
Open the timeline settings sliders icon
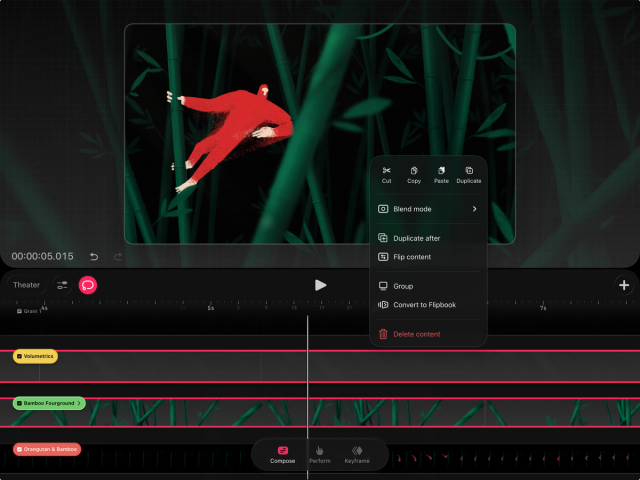click(x=62, y=285)
